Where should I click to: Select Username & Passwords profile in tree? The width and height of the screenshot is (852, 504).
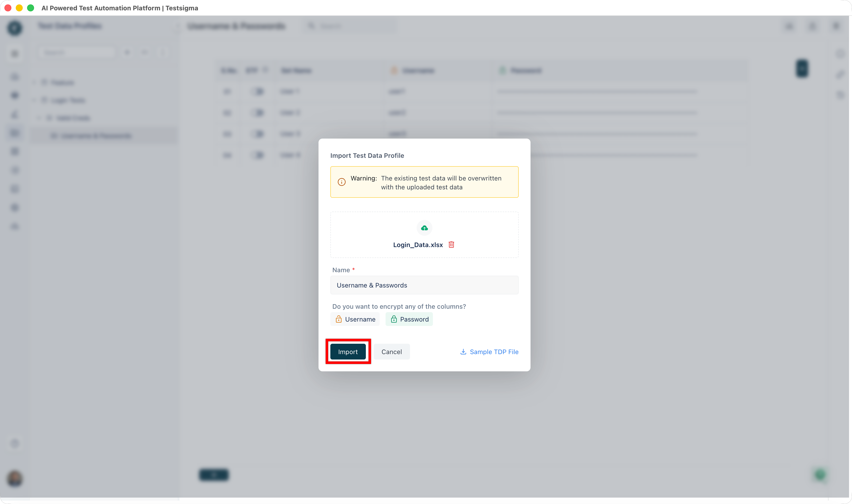click(96, 136)
